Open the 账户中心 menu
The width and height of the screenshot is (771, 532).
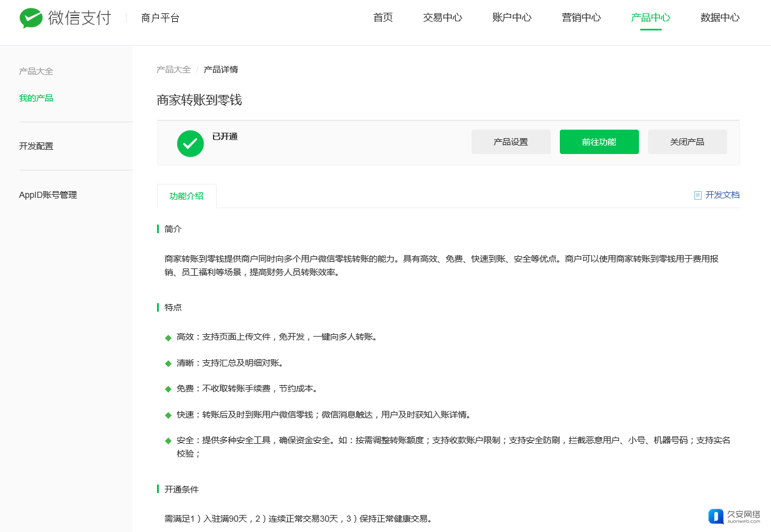512,18
